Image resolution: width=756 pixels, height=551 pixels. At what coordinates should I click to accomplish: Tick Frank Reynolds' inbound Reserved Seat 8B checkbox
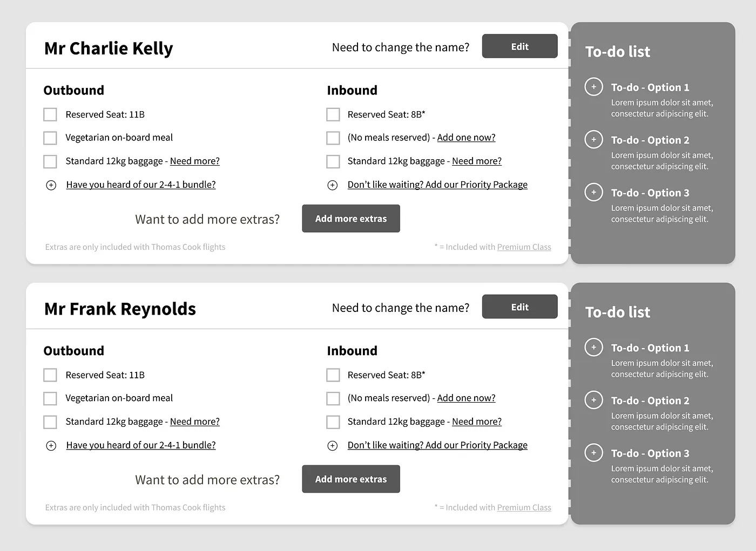click(x=333, y=375)
